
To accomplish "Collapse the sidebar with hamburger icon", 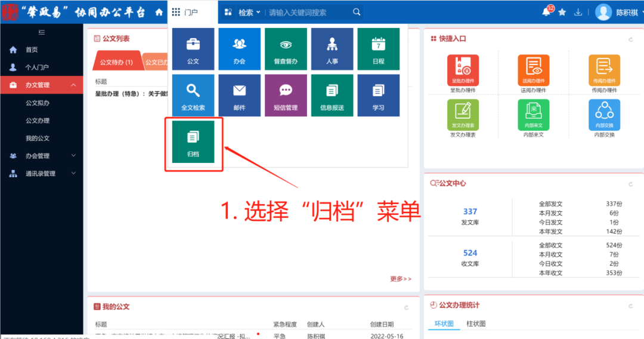I will click(42, 32).
